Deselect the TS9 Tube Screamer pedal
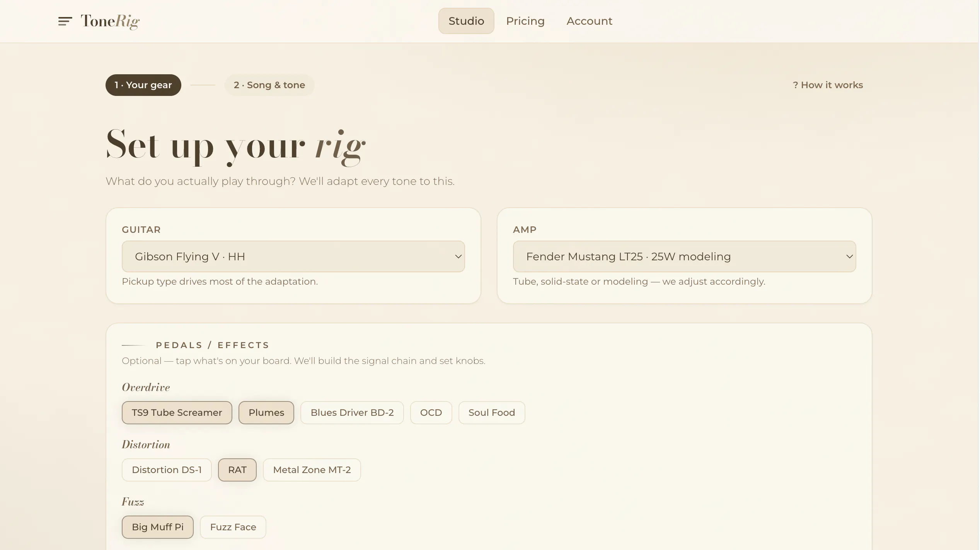This screenshot has height=550, width=980. point(177,413)
